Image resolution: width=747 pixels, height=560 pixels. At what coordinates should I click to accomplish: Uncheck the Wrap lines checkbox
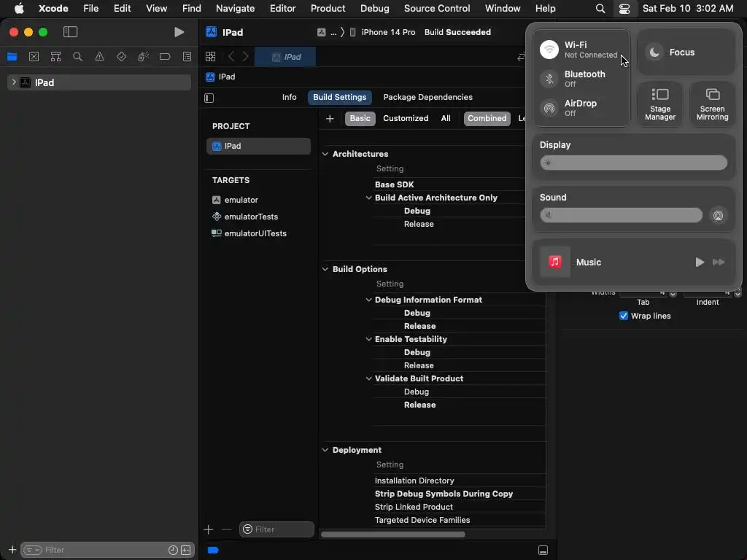click(x=623, y=316)
